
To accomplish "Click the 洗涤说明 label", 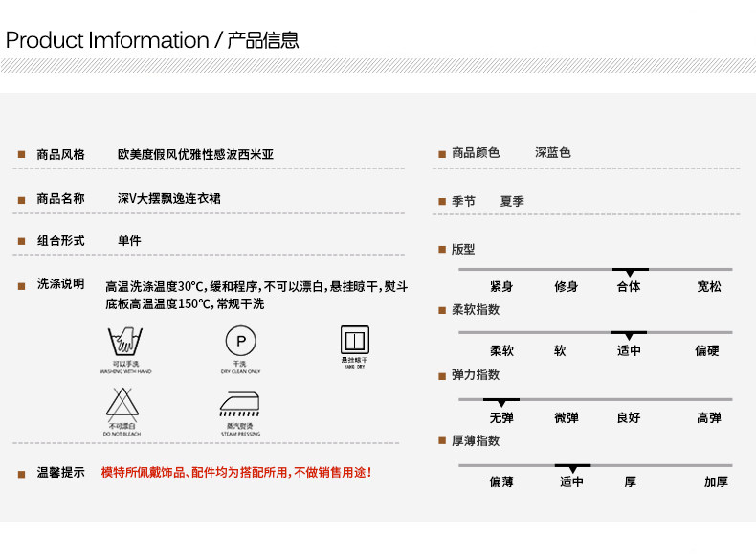I will point(60,283).
